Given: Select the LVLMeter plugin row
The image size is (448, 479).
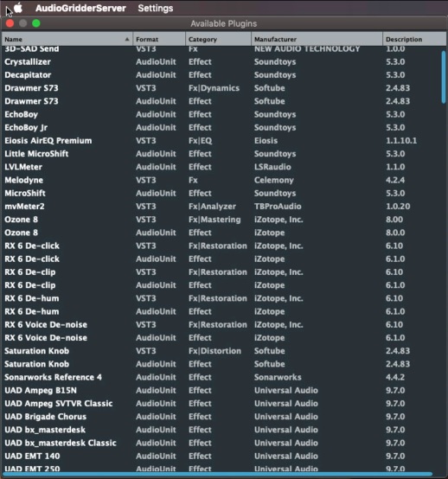Looking at the screenshot, I should click(x=221, y=167).
